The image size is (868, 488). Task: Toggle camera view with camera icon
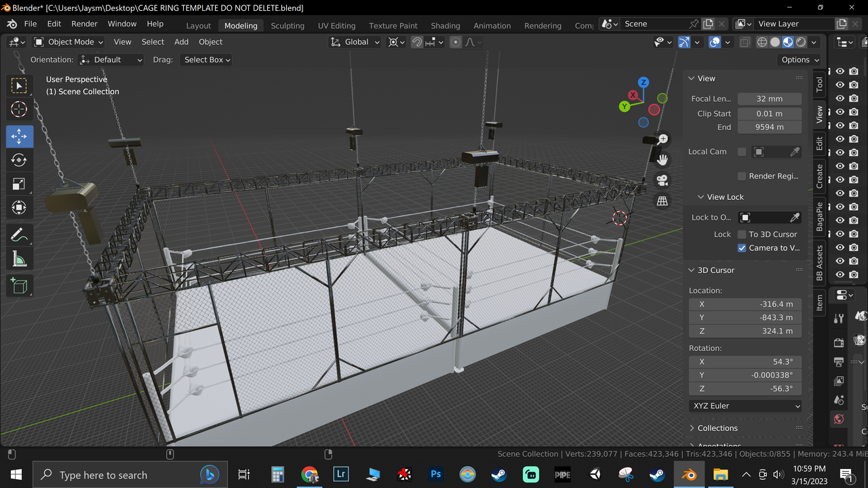coord(663,180)
